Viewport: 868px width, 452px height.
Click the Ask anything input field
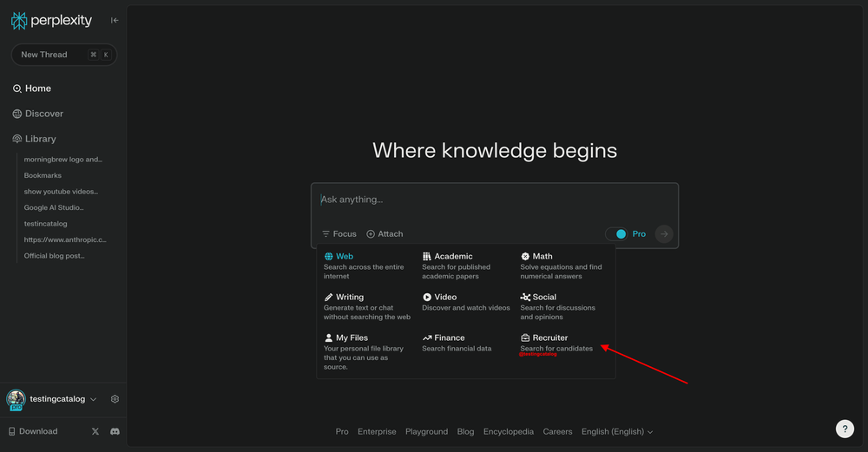point(495,200)
